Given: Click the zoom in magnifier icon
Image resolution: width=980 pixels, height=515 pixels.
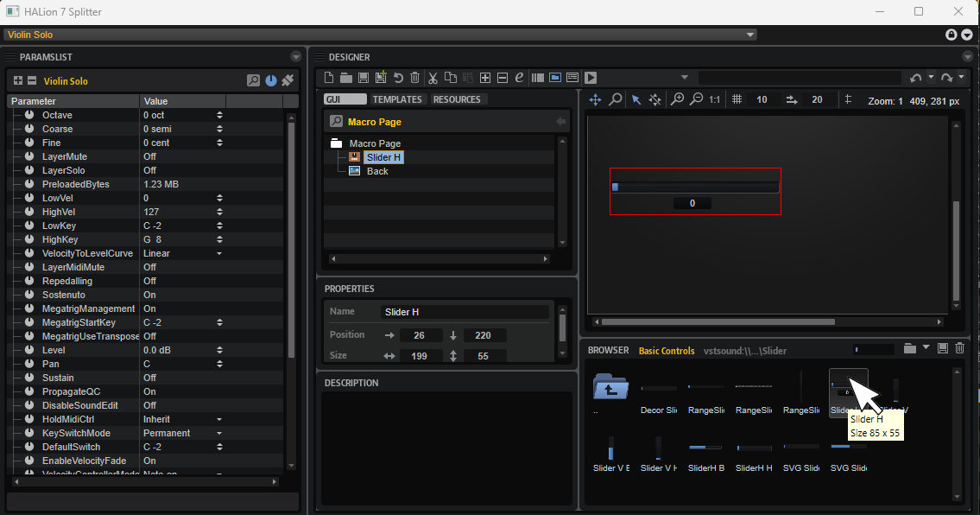Looking at the screenshot, I should 677,99.
